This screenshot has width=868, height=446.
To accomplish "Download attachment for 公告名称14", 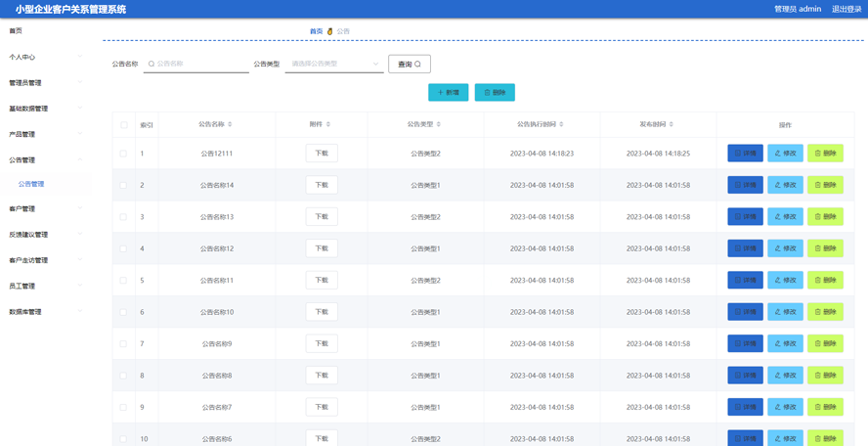I will point(322,185).
